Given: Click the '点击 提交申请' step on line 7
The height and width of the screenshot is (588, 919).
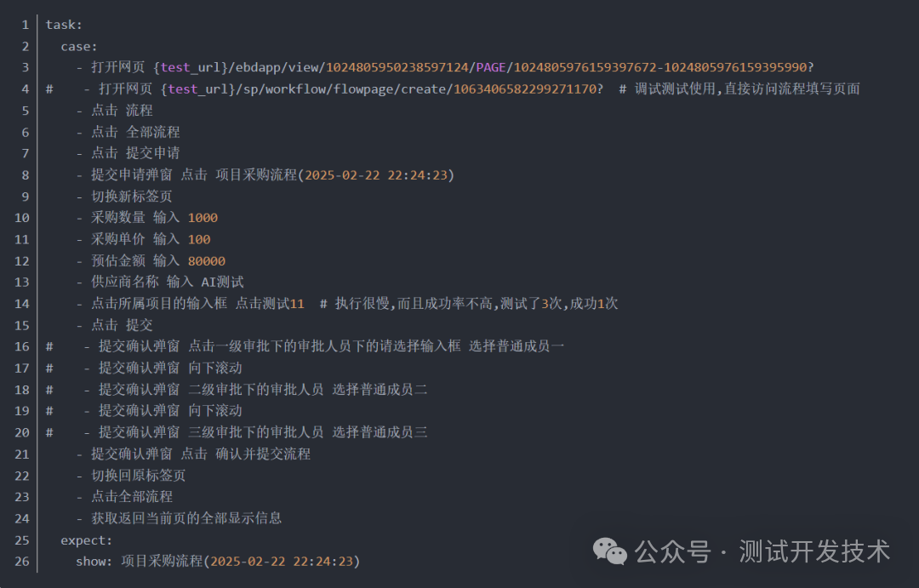Looking at the screenshot, I should pos(135,153).
